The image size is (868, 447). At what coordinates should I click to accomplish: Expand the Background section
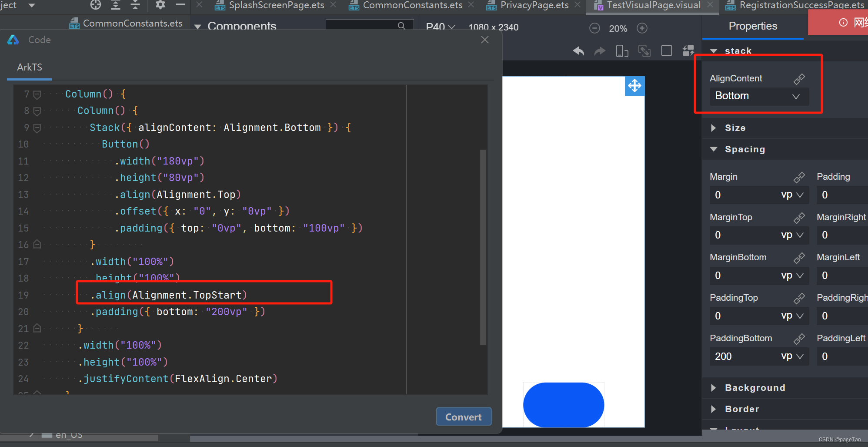(x=714, y=388)
